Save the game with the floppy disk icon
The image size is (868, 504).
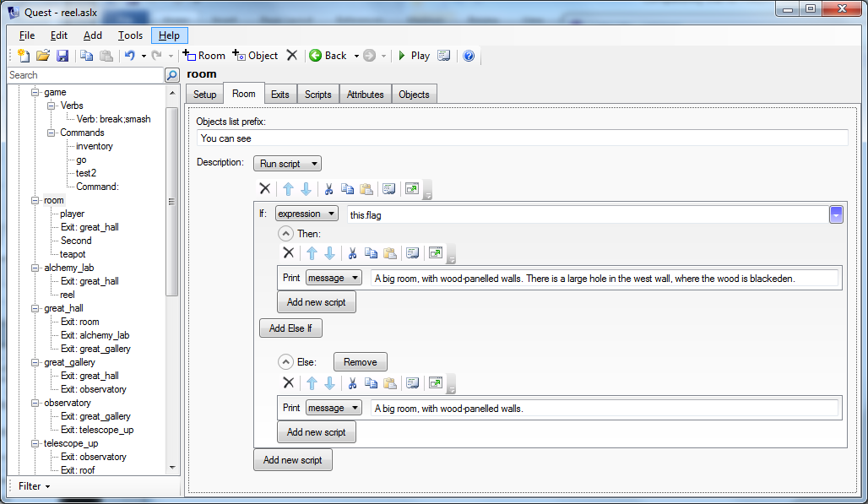(x=62, y=56)
